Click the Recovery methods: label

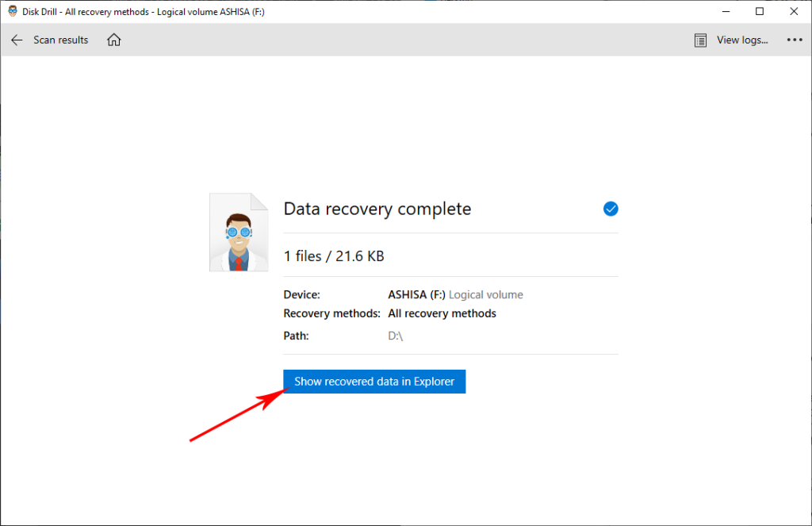332,313
